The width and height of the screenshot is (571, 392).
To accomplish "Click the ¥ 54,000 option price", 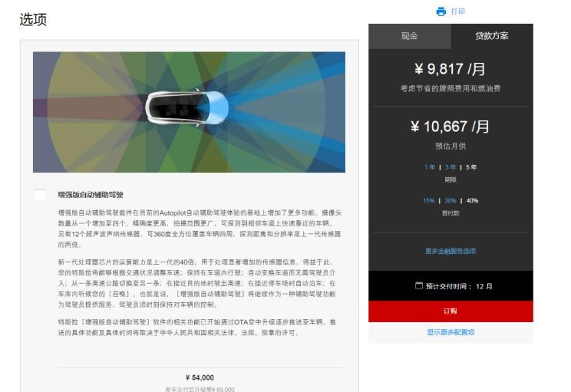I will (200, 377).
